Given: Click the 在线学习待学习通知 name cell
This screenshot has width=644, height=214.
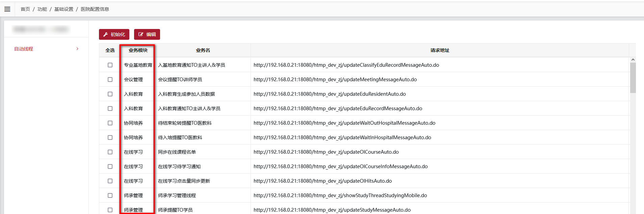Looking at the screenshot, I should point(179,166).
